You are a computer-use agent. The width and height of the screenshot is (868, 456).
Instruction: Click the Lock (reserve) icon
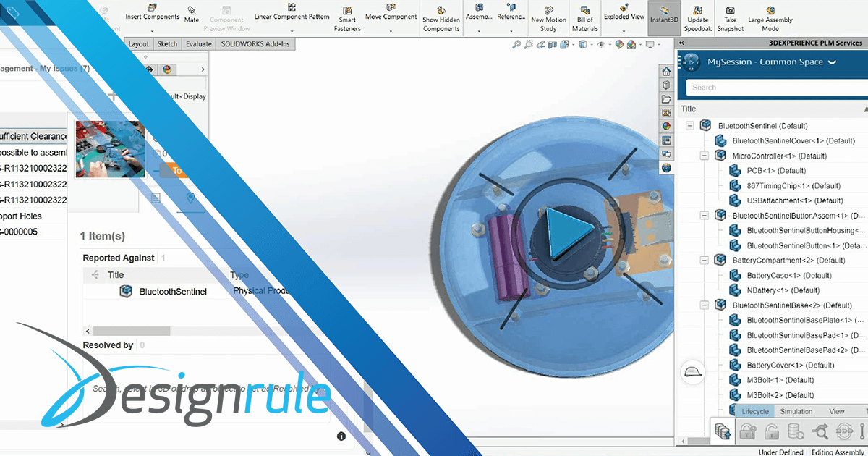746,432
